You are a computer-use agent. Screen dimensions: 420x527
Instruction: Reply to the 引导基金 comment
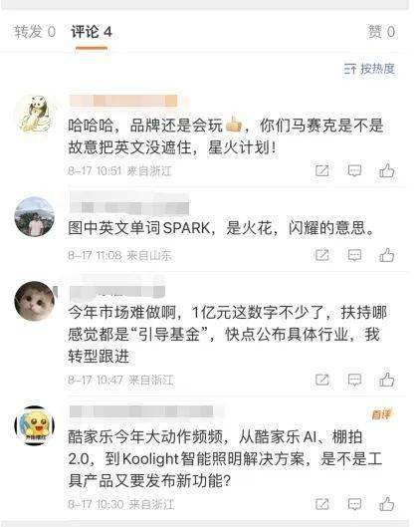coord(354,381)
